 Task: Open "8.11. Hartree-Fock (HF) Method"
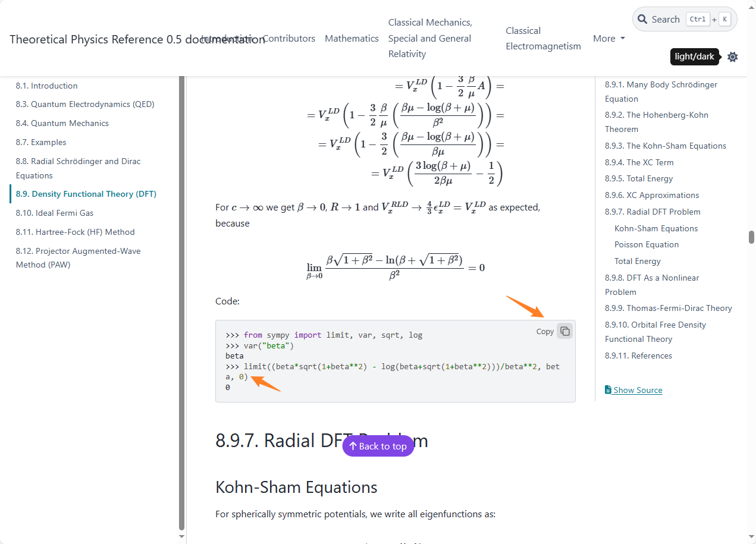(75, 232)
